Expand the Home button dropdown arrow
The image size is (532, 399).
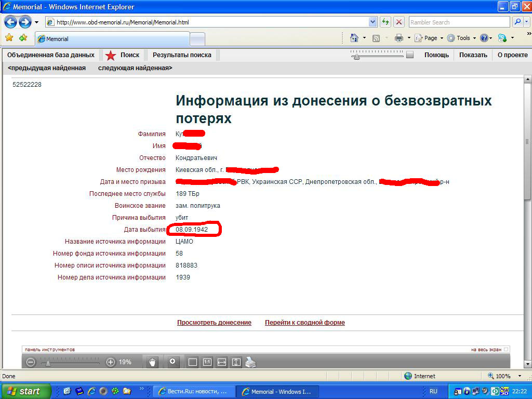tap(364, 38)
